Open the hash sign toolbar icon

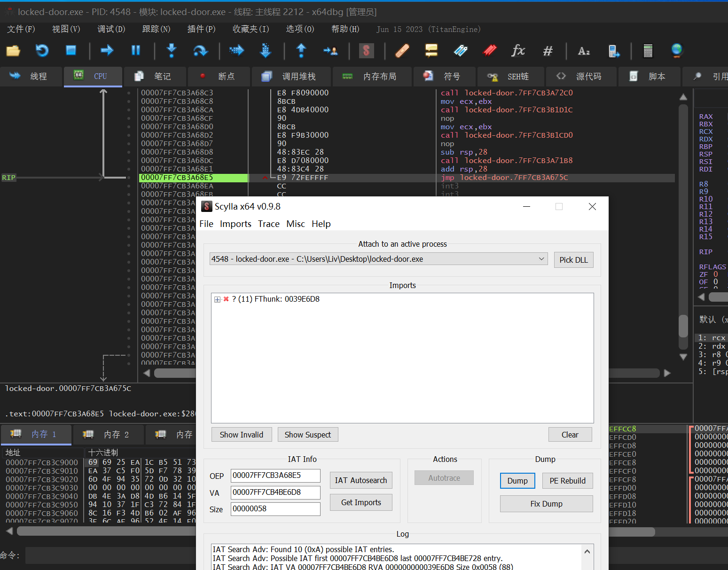pyautogui.click(x=548, y=50)
